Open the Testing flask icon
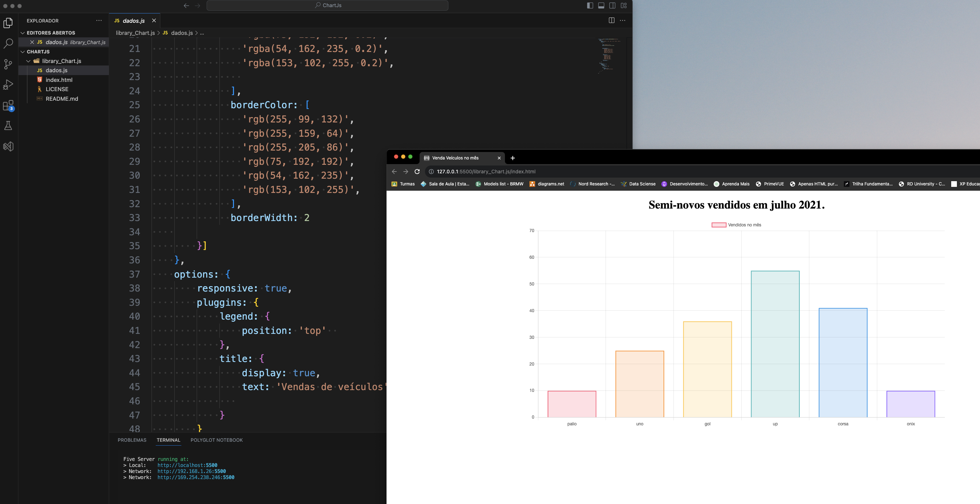980x504 pixels. pyautogui.click(x=8, y=126)
